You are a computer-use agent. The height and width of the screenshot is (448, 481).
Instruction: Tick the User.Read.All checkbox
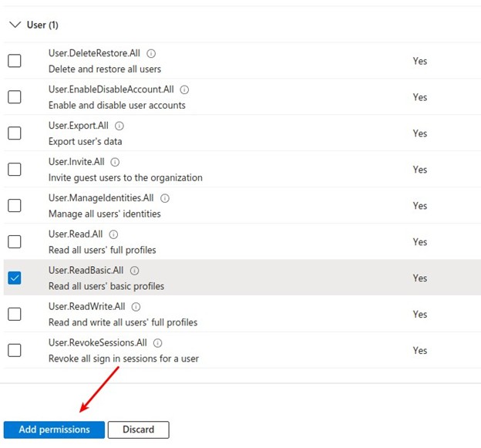[15, 242]
